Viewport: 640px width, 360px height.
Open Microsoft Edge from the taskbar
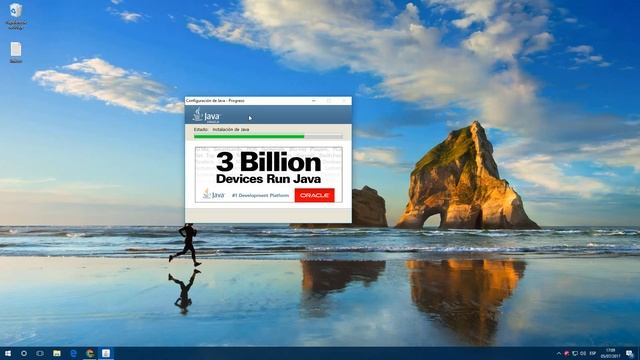point(73,353)
